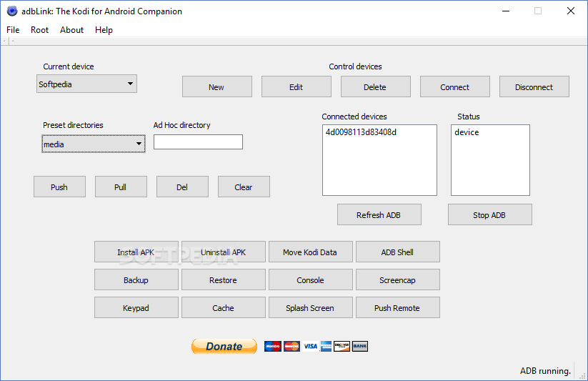Click the Splash Screen button

pos(310,308)
